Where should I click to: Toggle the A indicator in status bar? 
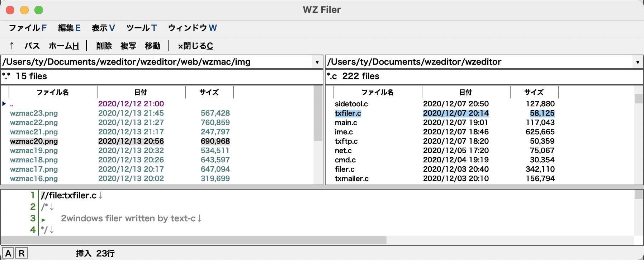8,253
